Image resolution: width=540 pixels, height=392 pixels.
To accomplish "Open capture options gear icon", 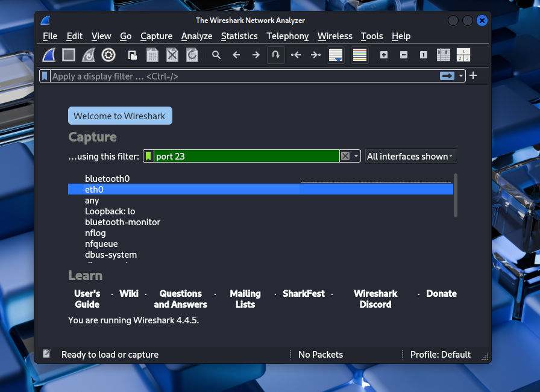I will (108, 55).
